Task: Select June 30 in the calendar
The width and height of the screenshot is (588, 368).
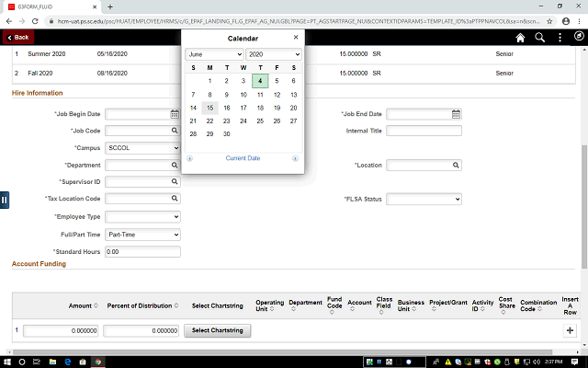Action: (227, 134)
